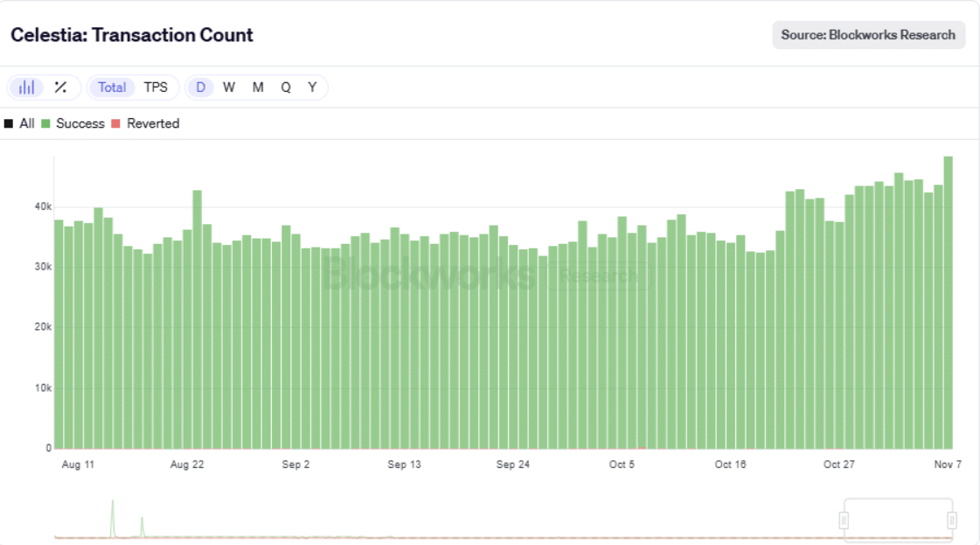980x545 pixels.
Task: Click the black All legend marker
Action: tap(9, 124)
